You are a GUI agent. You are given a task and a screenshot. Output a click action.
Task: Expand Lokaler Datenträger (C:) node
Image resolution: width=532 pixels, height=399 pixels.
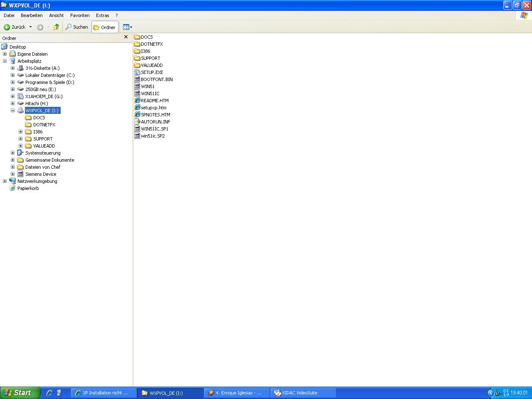pyautogui.click(x=12, y=75)
